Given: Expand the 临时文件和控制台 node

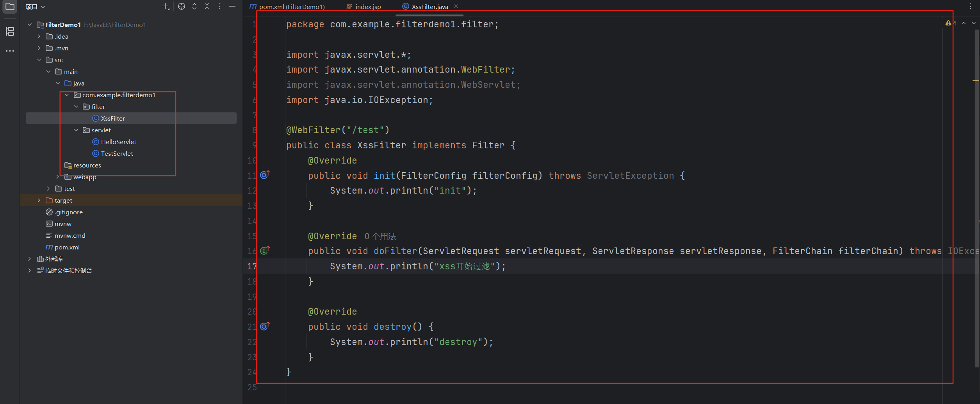Looking at the screenshot, I should point(30,271).
